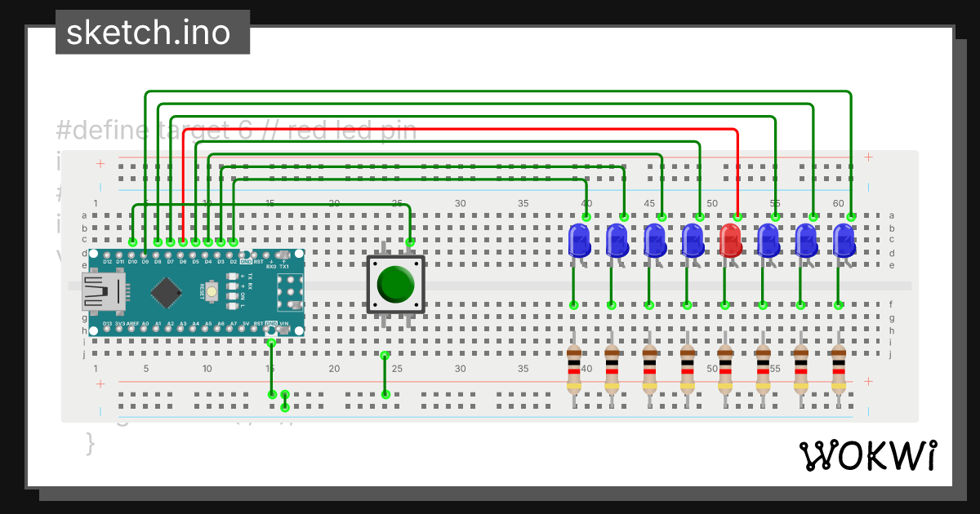
Task: Click the Nano D2 pin
Action: pos(229,255)
